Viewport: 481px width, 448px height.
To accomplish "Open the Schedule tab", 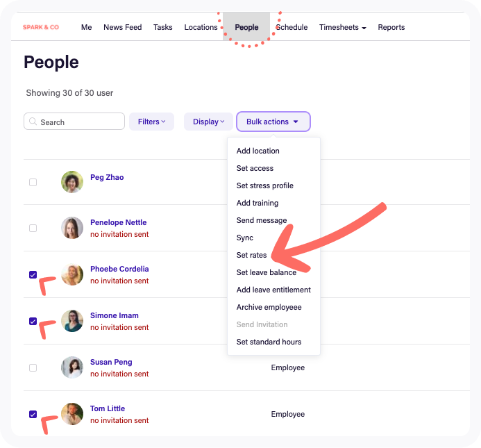I will tap(292, 27).
